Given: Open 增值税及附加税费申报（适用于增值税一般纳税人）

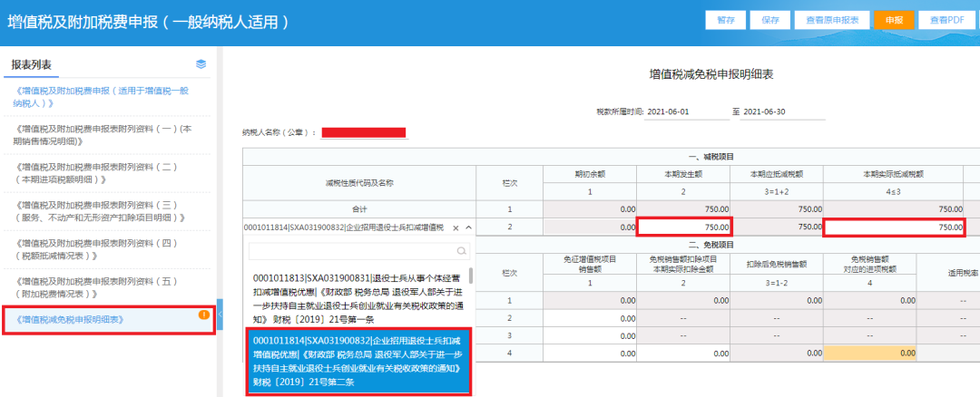Looking at the screenshot, I should (x=107, y=97).
